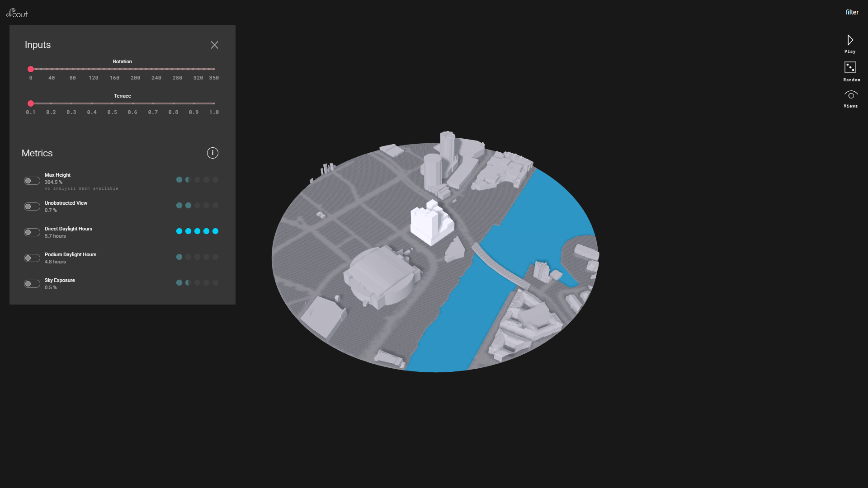Close the Inputs panel
Screen dimensions: 868x488
click(214, 45)
